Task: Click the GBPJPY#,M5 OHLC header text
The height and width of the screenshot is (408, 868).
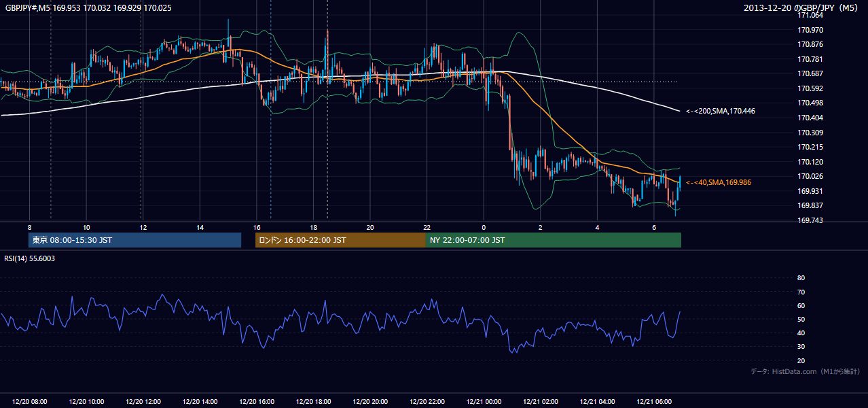Action: point(88,8)
